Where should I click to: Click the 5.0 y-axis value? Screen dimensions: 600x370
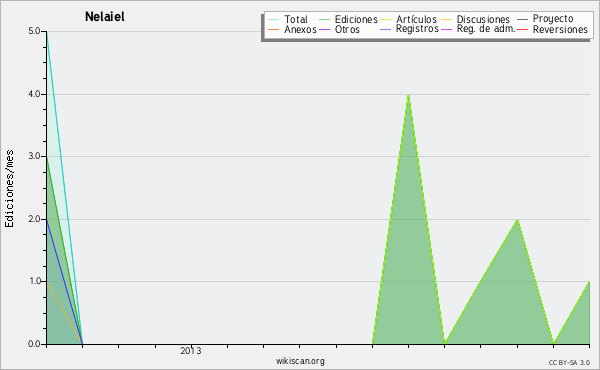coord(35,31)
